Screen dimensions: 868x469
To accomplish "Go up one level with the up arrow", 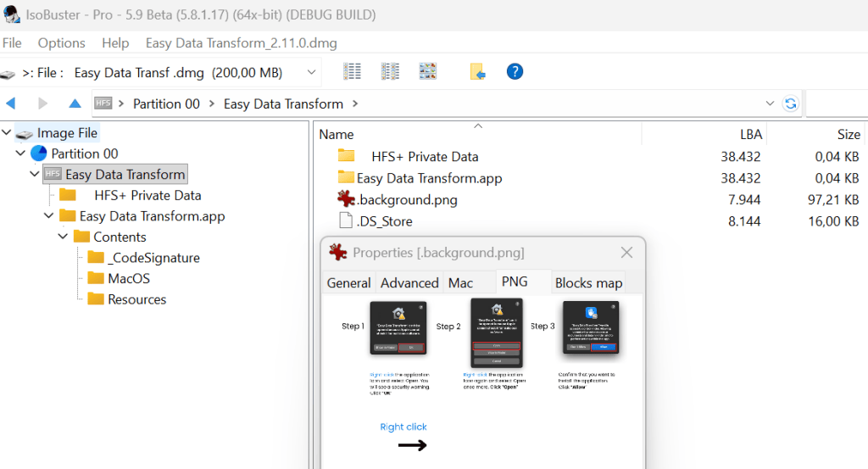I will click(75, 103).
